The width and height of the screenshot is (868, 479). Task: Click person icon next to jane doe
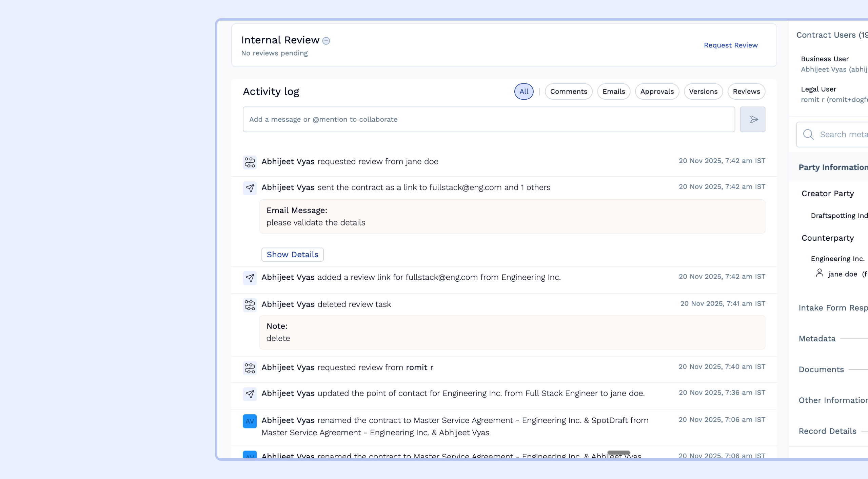coord(819,273)
